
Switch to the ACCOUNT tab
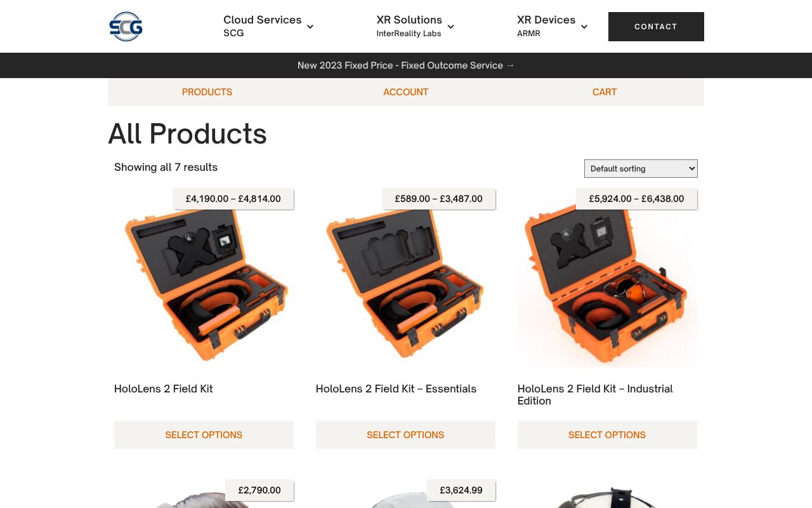pyautogui.click(x=406, y=92)
